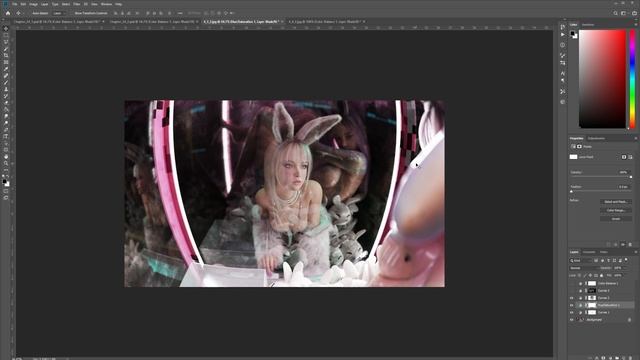Adjust the mask Density slider handle
This screenshot has height=360, width=640.
coord(631,177)
